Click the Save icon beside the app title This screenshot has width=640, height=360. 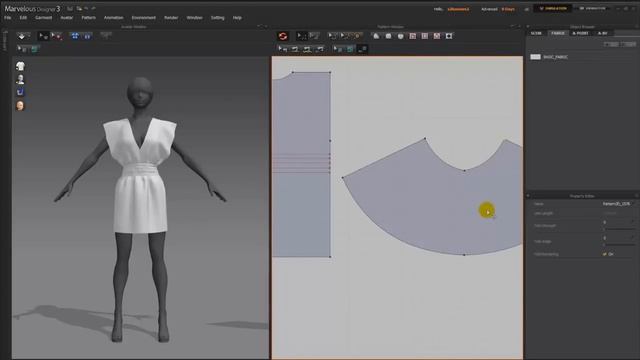(x=70, y=9)
